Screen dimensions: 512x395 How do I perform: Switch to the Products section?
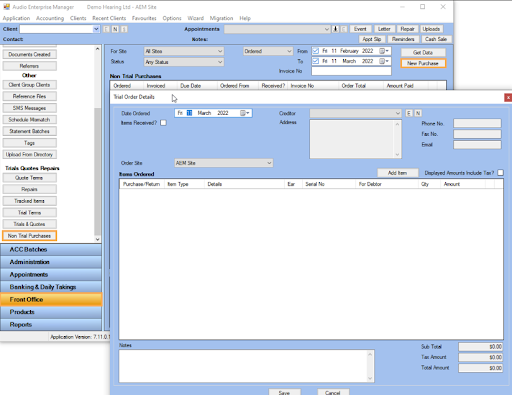[x=51, y=312]
